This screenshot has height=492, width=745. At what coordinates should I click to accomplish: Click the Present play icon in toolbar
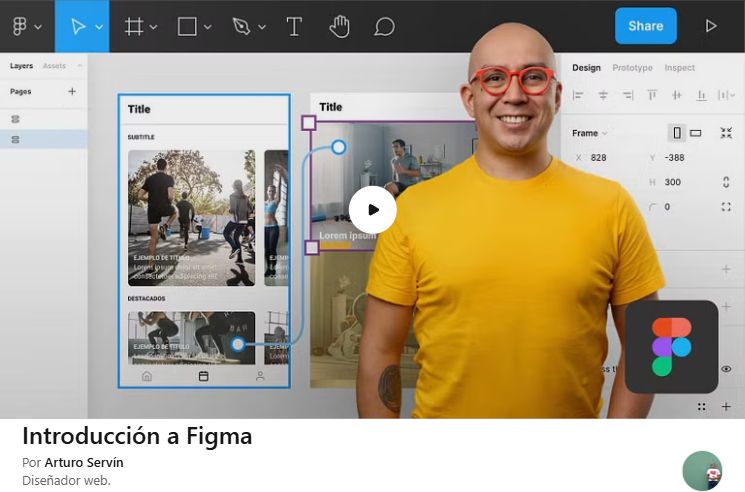tap(711, 26)
